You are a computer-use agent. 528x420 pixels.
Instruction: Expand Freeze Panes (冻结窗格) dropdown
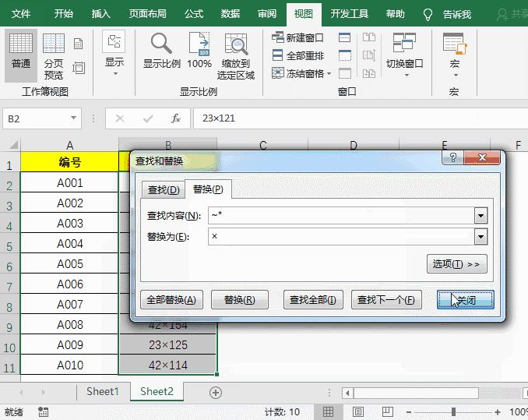pos(329,73)
